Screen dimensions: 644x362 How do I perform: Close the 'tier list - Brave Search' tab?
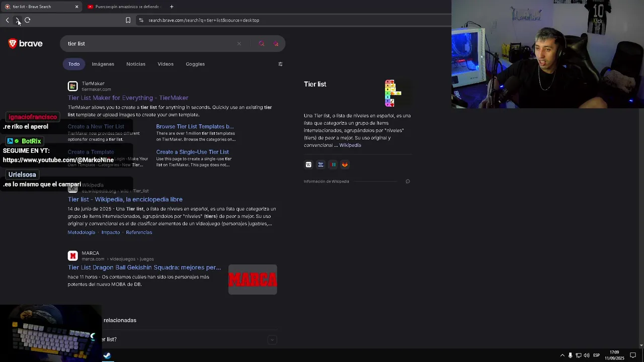tap(76, 7)
